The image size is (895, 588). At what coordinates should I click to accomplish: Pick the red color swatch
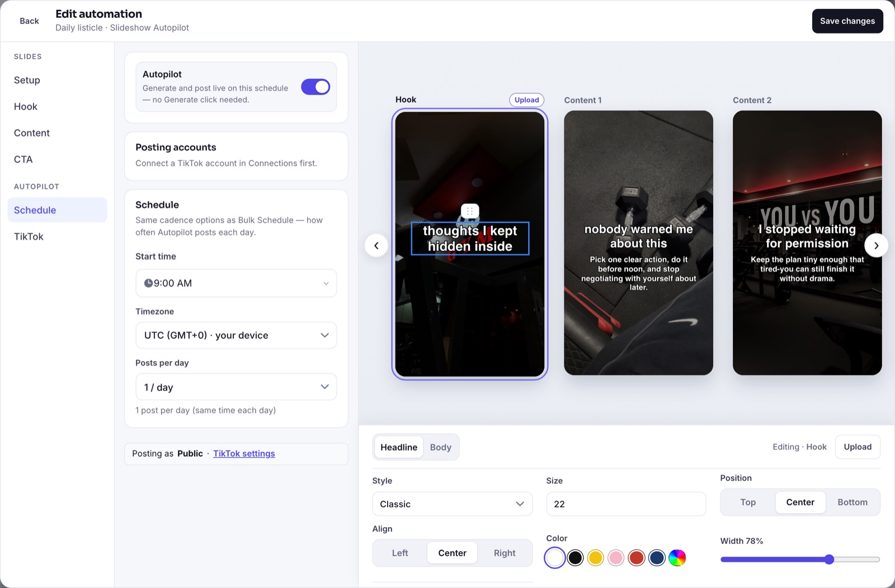(637, 558)
